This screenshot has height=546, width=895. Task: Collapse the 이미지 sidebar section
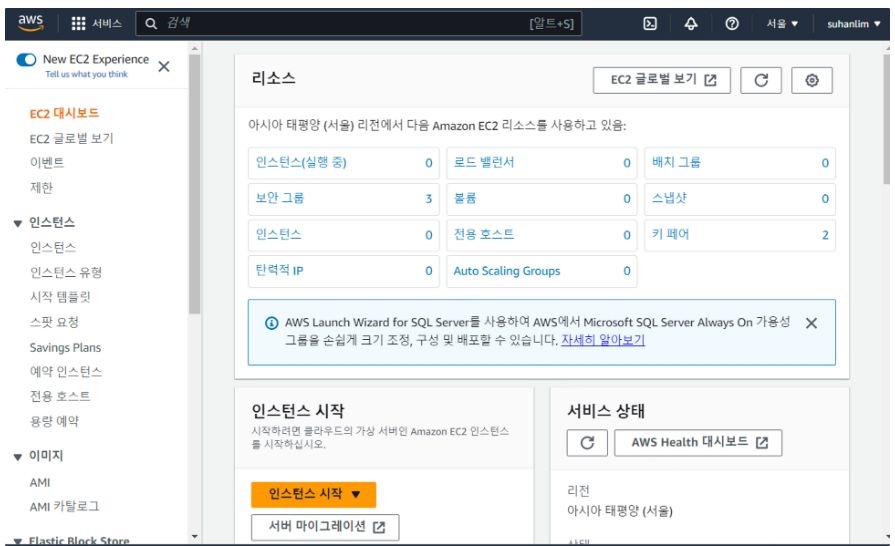coord(18,456)
